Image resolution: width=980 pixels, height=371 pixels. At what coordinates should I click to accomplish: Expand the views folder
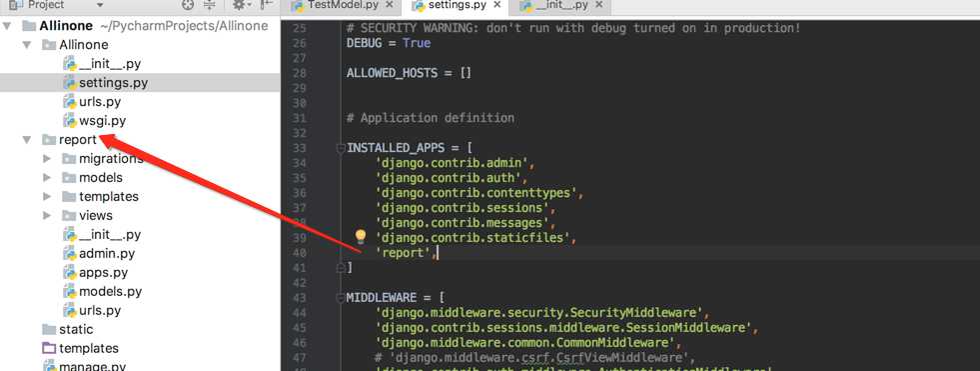pyautogui.click(x=47, y=215)
